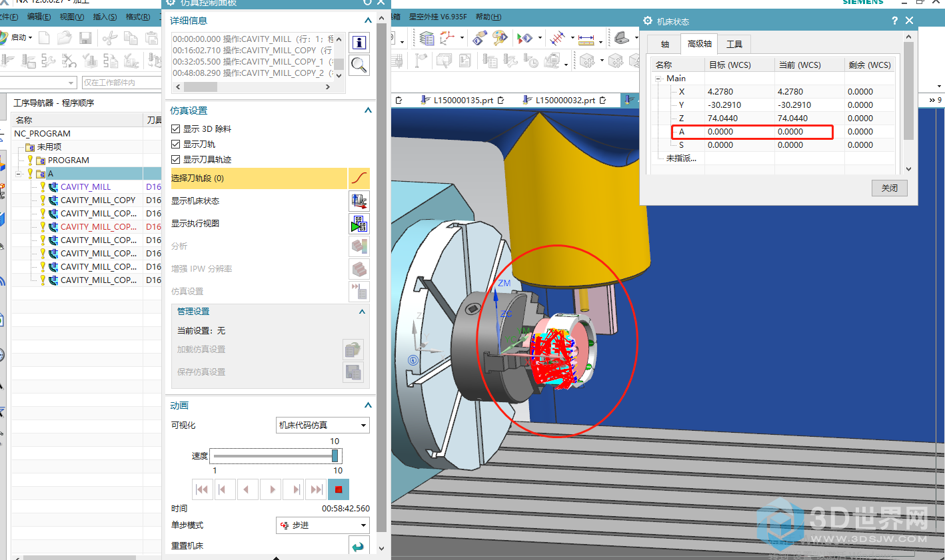
Task: Click the measure distance ruler icon
Action: pyautogui.click(x=586, y=39)
